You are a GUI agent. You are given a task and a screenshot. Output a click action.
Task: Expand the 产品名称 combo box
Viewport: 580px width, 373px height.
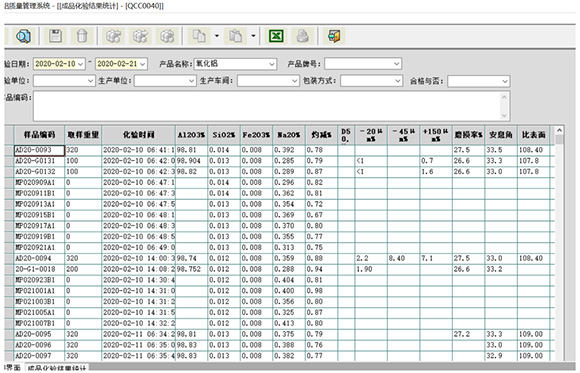(x=272, y=64)
